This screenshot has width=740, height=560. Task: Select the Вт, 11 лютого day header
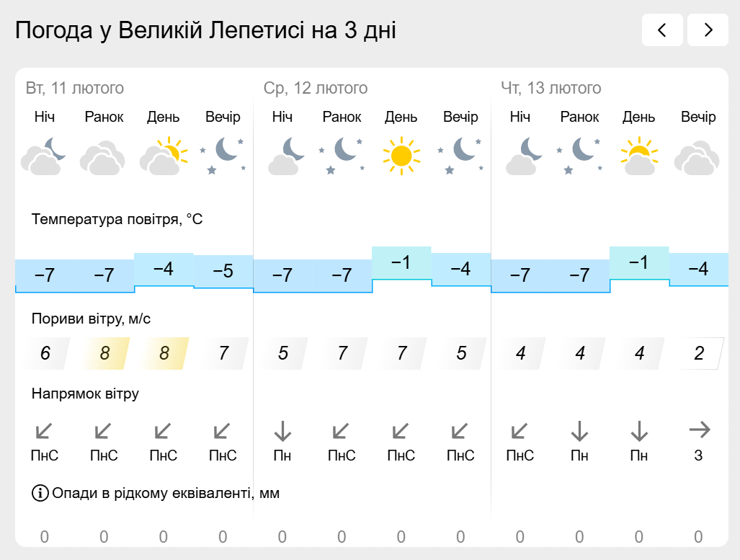tap(74, 88)
